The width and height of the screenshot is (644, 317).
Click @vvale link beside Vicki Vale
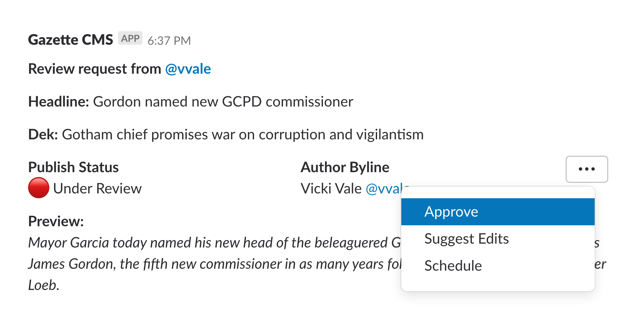(384, 189)
